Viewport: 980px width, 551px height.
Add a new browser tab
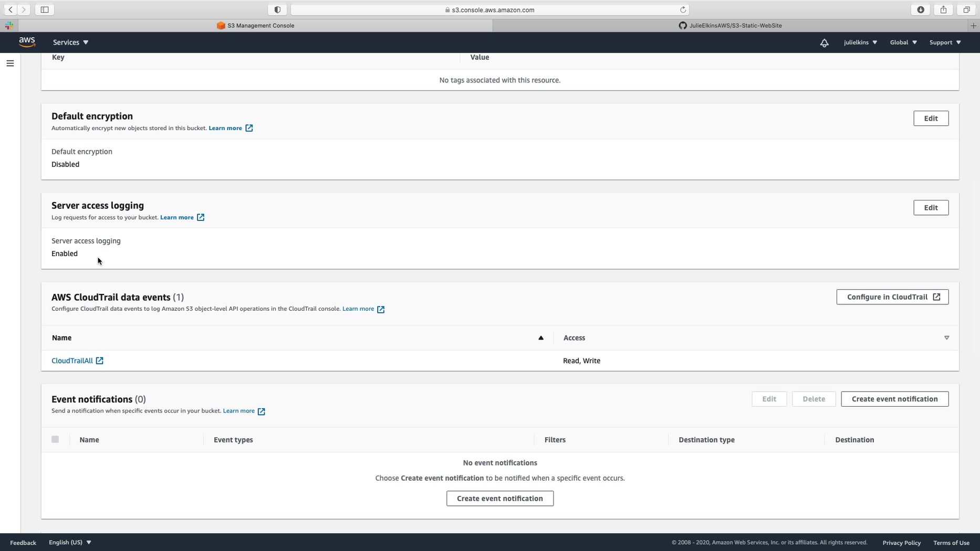(x=973, y=25)
